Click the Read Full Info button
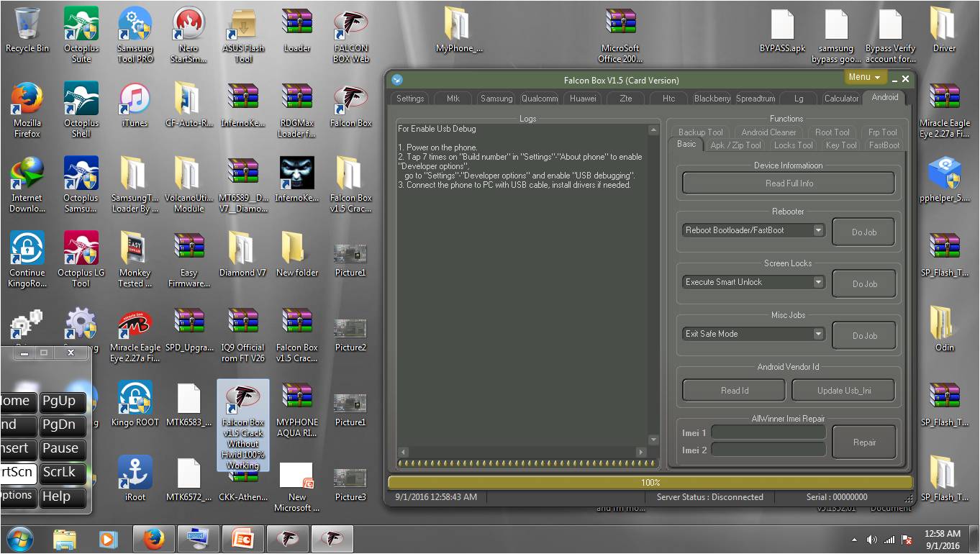980x554 pixels. pos(789,183)
